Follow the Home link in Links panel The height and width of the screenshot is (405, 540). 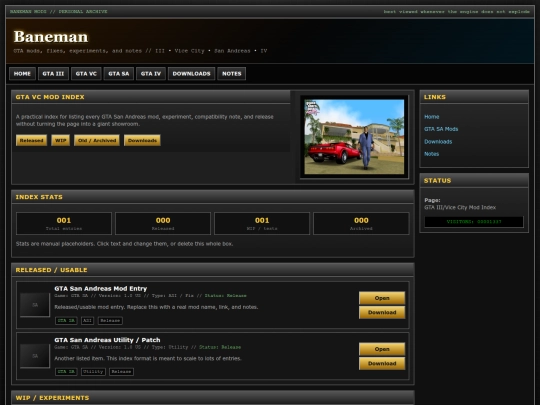[432, 117]
